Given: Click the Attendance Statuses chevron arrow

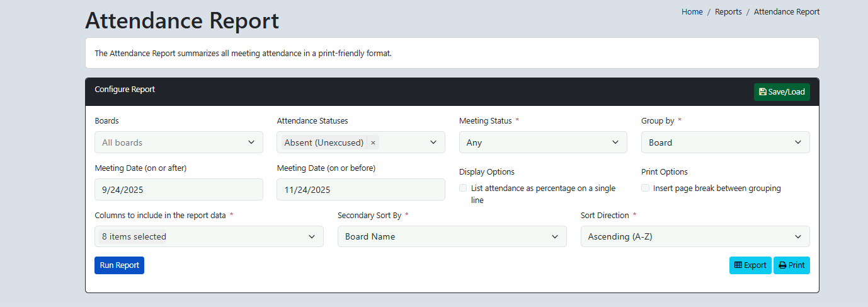Looking at the screenshot, I should (x=433, y=142).
